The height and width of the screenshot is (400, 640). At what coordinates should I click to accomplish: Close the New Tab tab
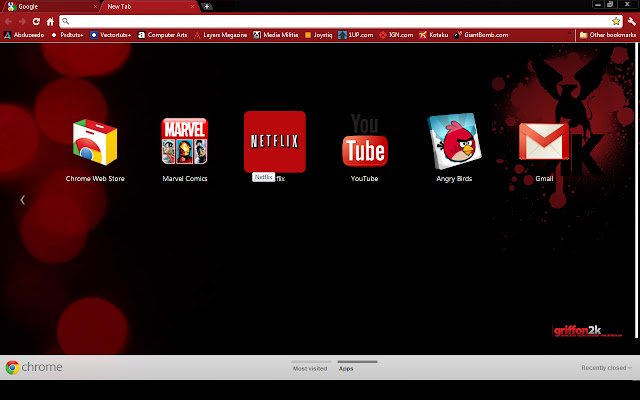(x=192, y=7)
